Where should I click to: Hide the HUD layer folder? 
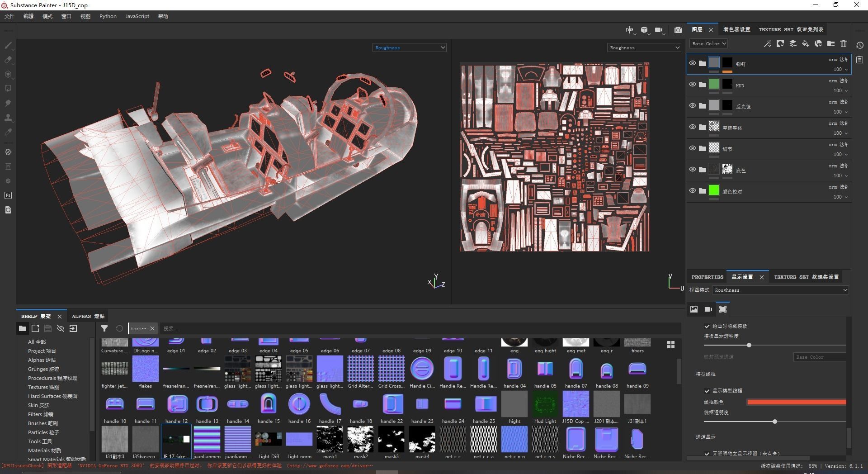pyautogui.click(x=692, y=84)
